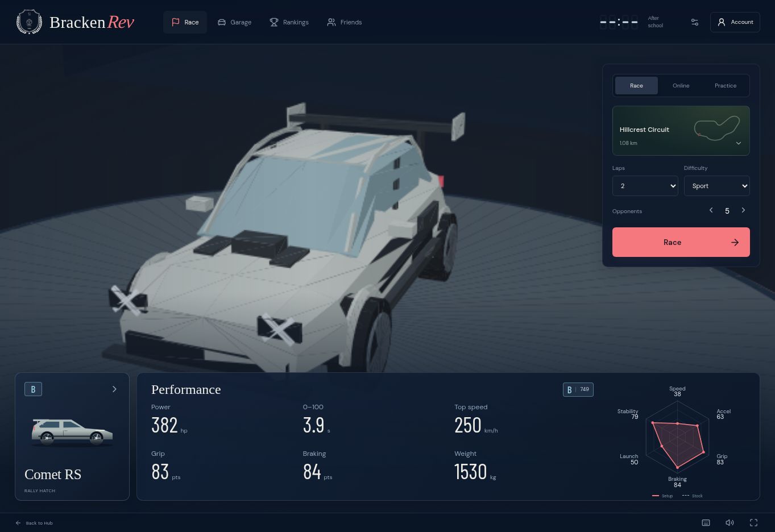775x532 pixels.
Task: Click the Weight value 1530
Action: 471,472
